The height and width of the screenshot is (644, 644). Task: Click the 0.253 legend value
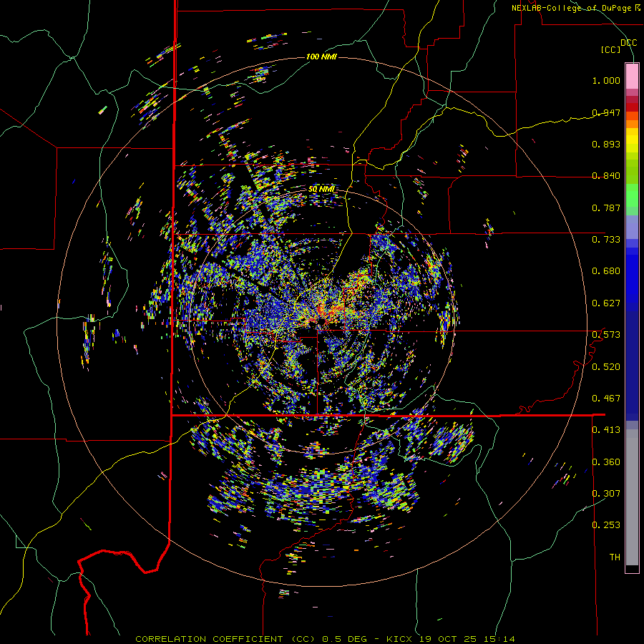point(606,525)
